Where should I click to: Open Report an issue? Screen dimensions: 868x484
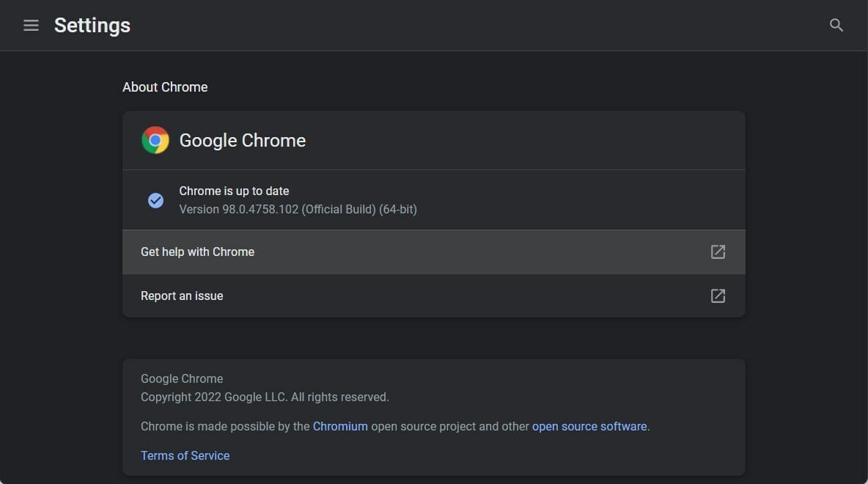(182, 296)
